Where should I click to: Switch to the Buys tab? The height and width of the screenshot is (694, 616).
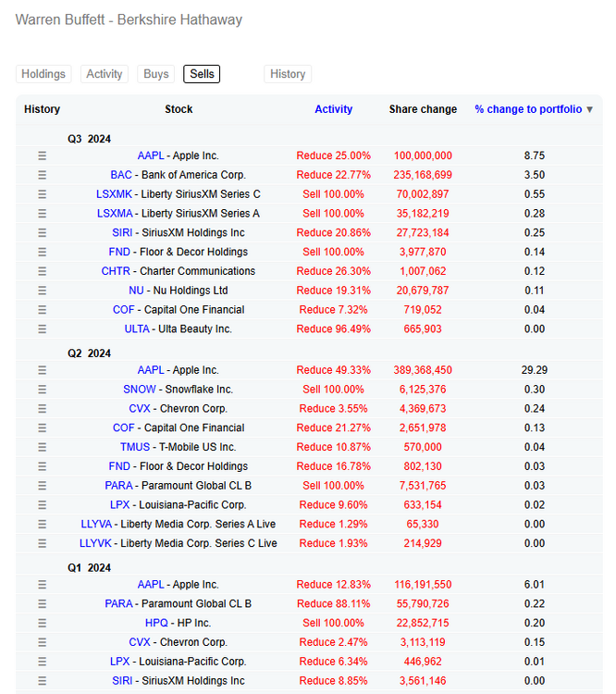coord(155,74)
